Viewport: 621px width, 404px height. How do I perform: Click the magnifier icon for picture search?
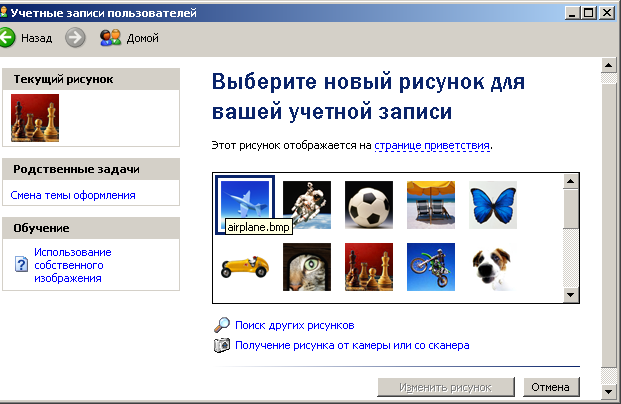(222, 325)
